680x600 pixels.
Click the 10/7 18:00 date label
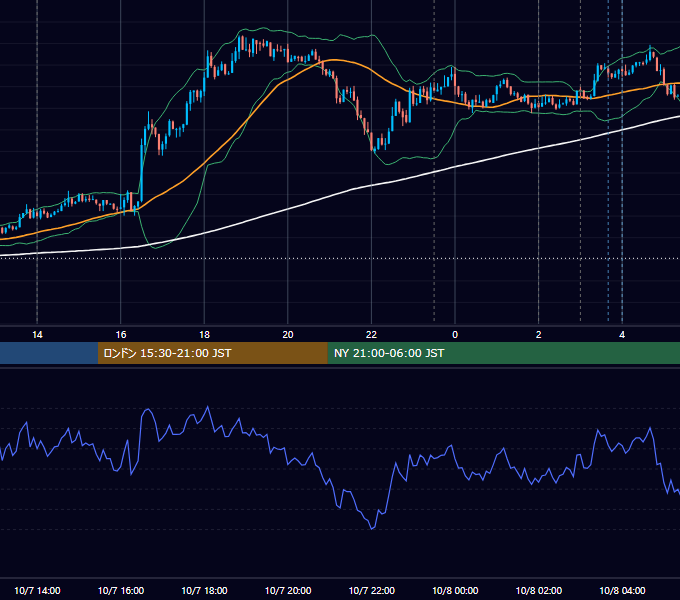[204, 590]
